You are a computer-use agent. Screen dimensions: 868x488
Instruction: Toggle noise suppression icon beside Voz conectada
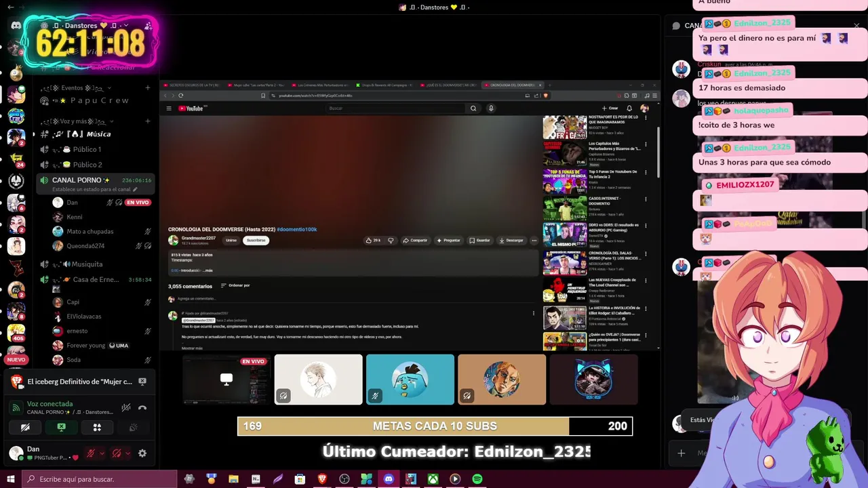[x=126, y=407]
